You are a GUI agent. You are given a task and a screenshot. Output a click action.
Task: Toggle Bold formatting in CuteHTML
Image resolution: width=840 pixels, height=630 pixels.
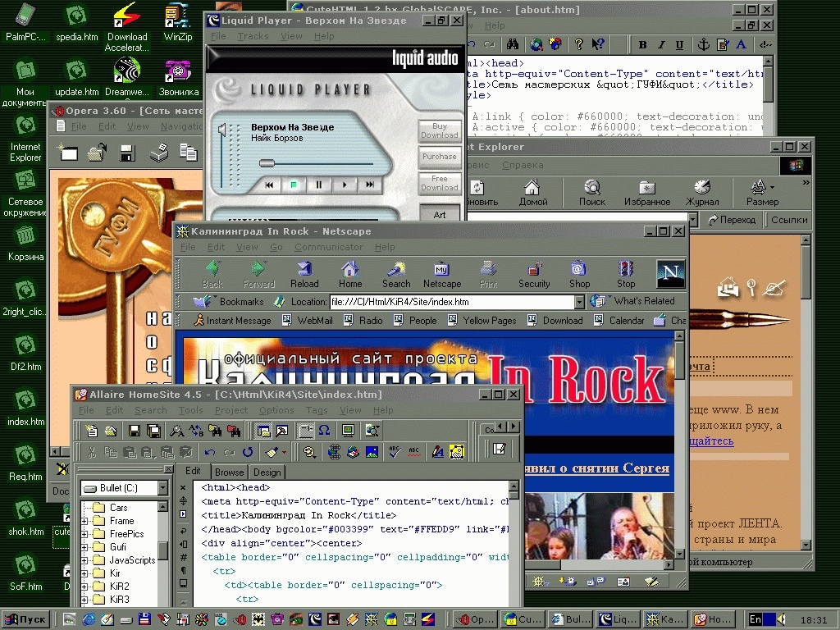(643, 45)
